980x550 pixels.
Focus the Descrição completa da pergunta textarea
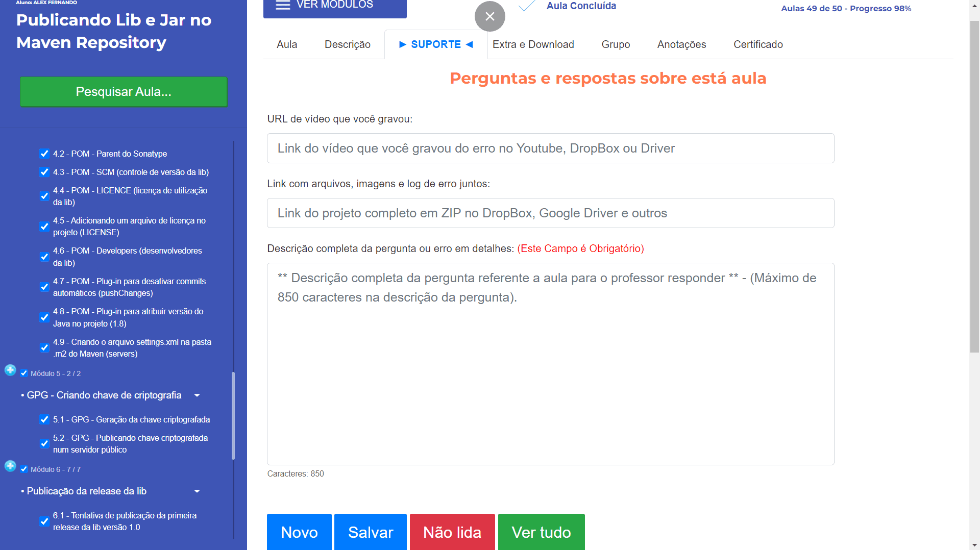point(550,364)
